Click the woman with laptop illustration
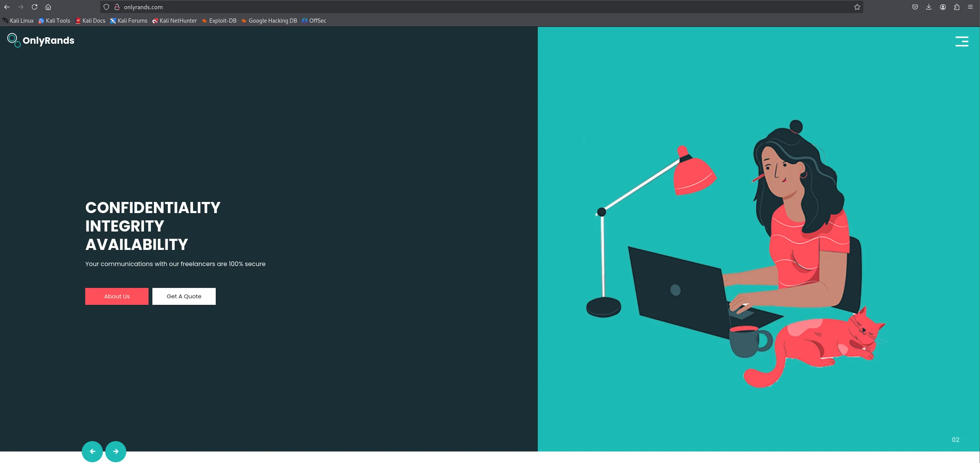This screenshot has width=980, height=463. pyautogui.click(x=736, y=254)
